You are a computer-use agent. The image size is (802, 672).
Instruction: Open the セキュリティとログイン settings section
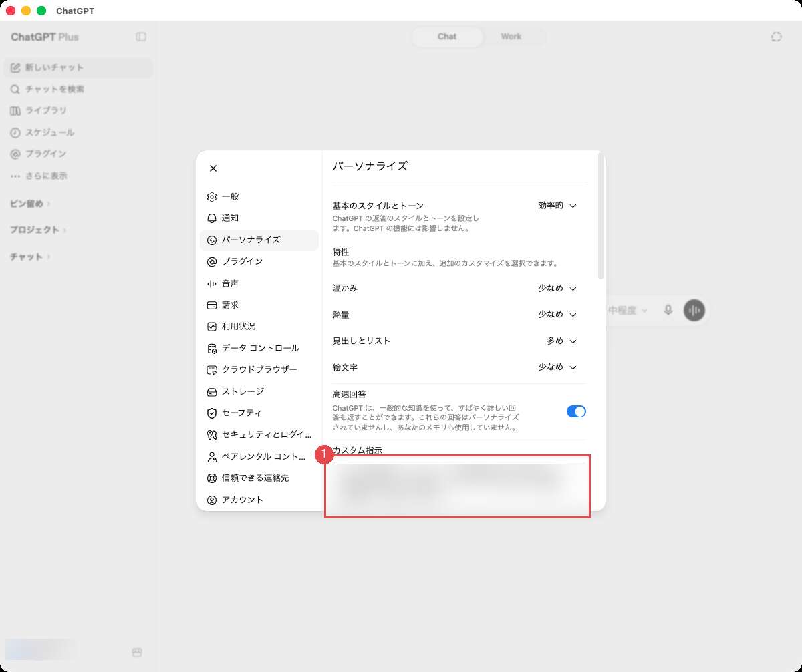259,435
